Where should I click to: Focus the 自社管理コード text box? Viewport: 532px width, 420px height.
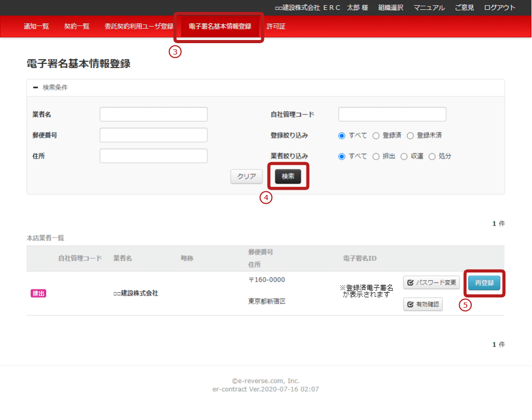tap(392, 114)
